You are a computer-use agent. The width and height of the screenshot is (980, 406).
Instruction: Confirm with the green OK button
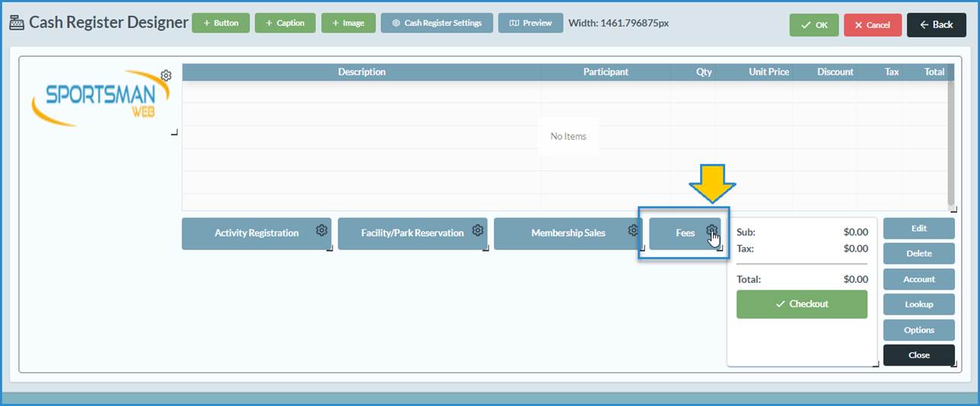pos(813,25)
